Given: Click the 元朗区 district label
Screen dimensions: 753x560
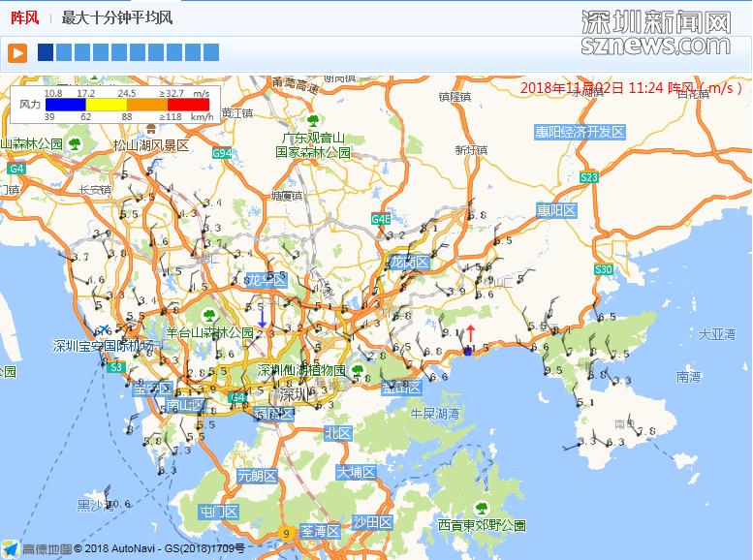Looking at the screenshot, I should click(257, 476).
